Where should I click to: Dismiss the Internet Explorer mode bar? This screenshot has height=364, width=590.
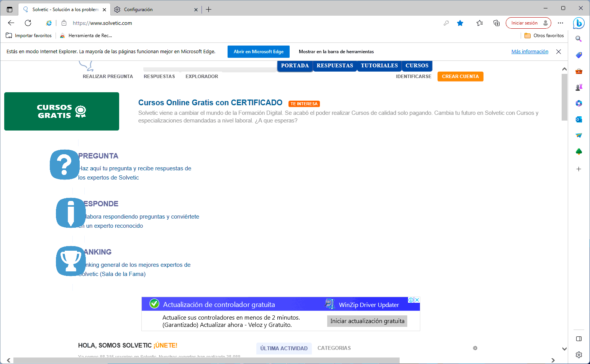tap(559, 52)
